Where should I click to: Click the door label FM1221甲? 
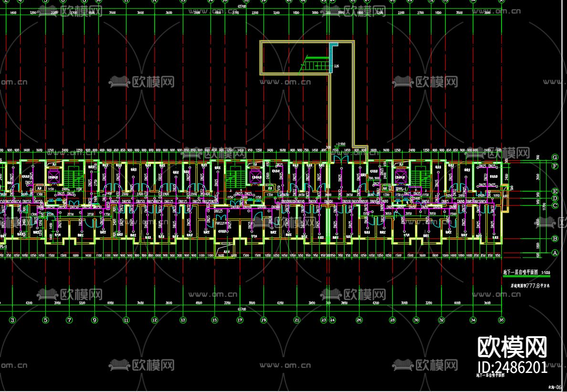tap(221, 224)
